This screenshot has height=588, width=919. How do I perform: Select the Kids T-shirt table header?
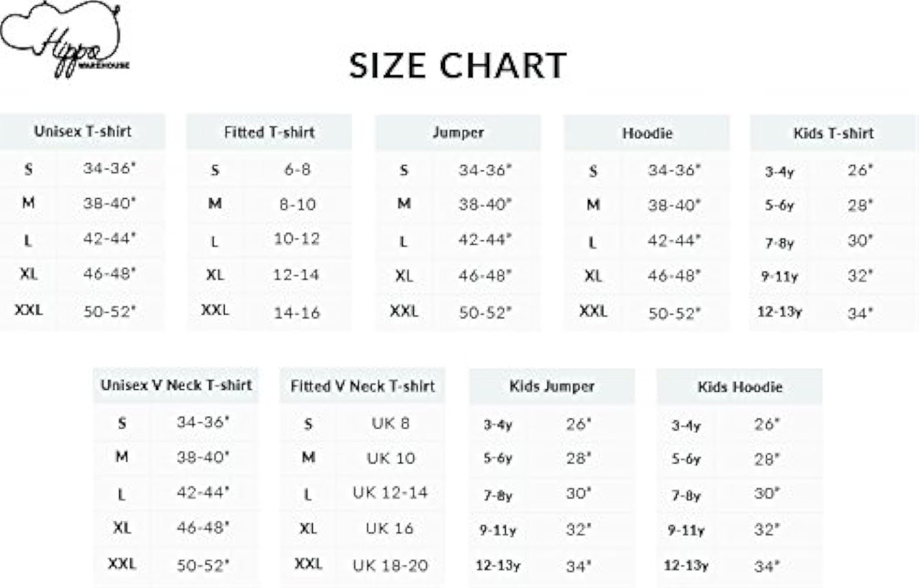click(x=833, y=133)
